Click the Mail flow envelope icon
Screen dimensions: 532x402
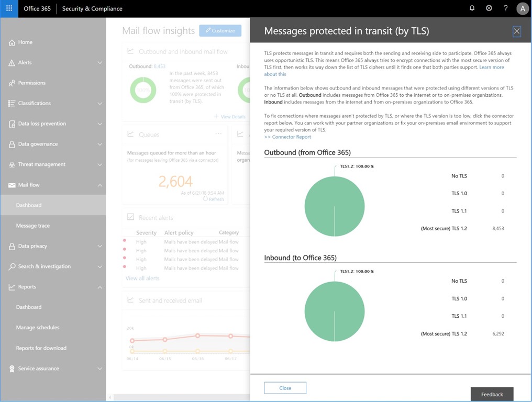pos(12,185)
